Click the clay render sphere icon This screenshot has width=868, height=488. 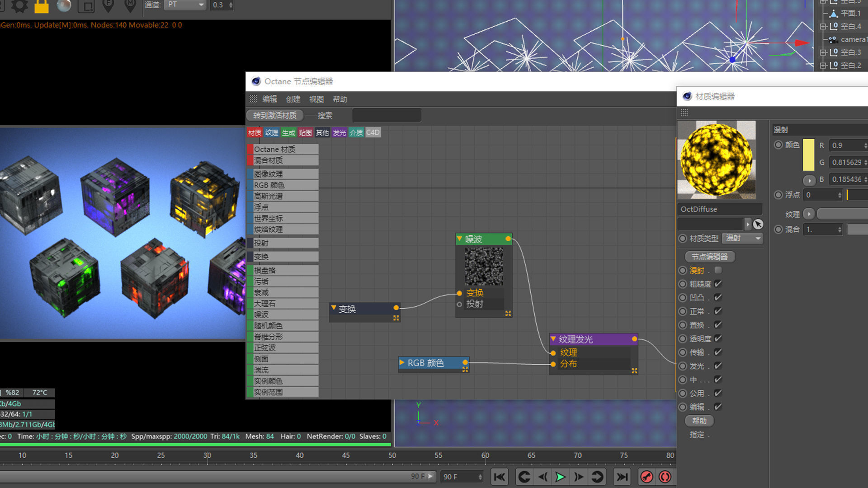tap(64, 5)
